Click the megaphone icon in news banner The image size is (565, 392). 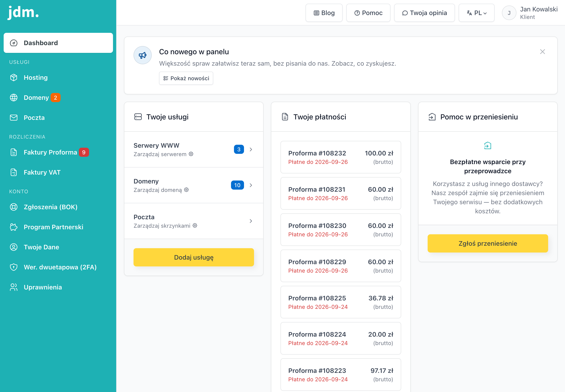pyautogui.click(x=143, y=55)
